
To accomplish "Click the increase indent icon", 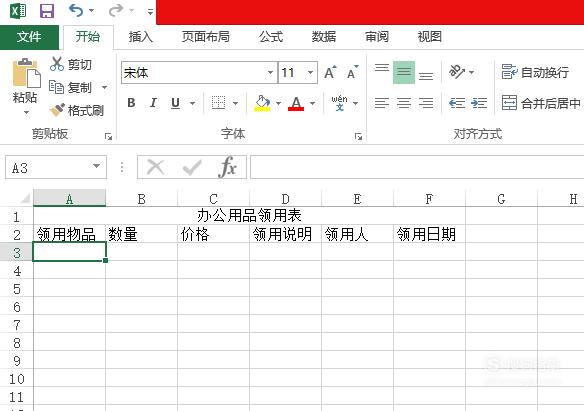I will point(479,103).
